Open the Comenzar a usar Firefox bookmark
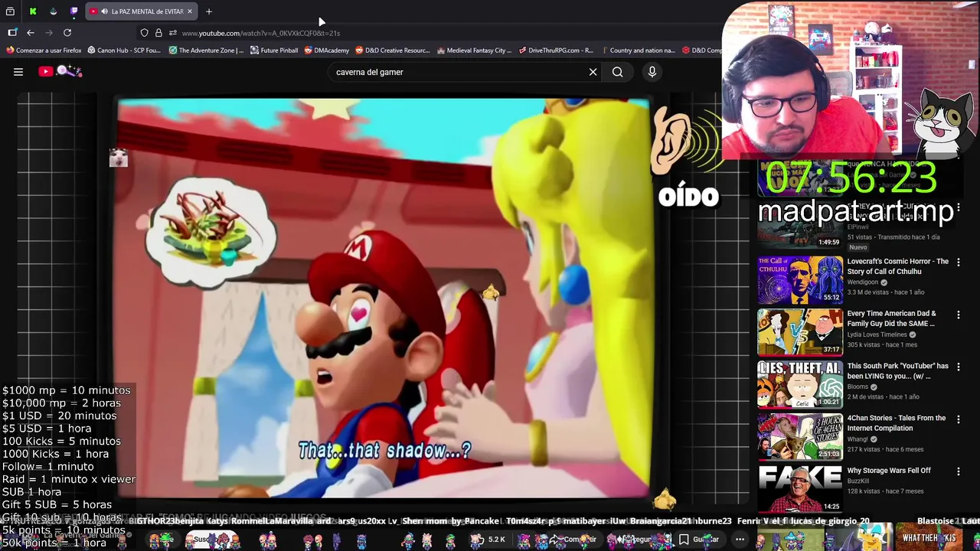Screen dimensions: 980x551 coord(44,51)
